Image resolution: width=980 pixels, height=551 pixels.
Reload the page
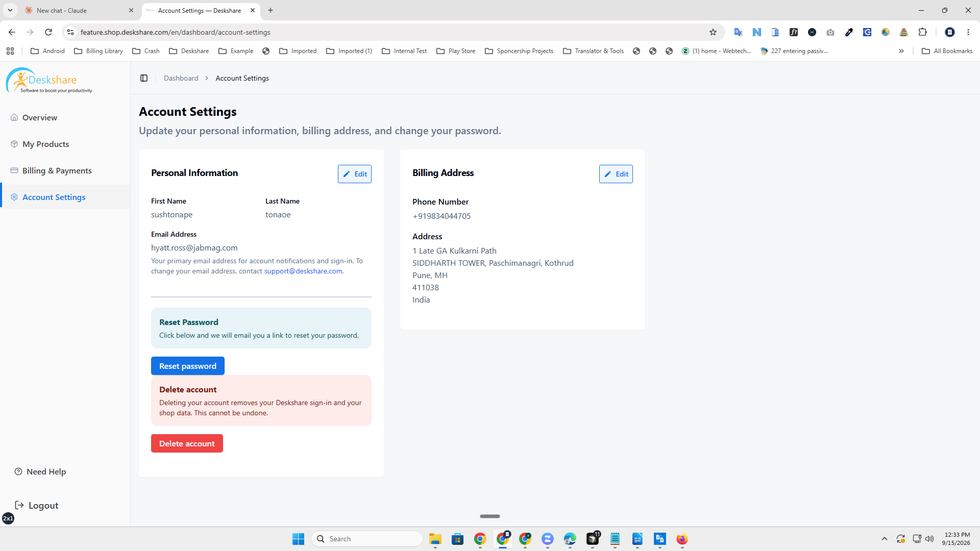(x=48, y=32)
